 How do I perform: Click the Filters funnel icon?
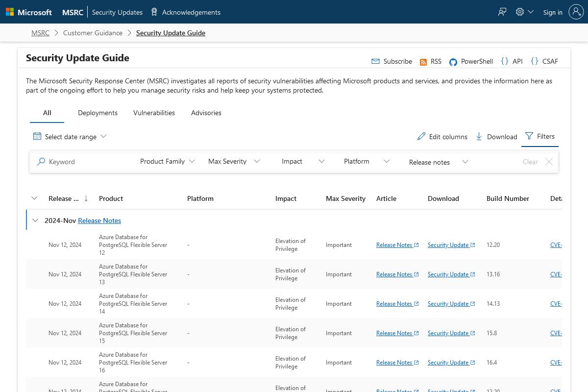[x=529, y=136]
